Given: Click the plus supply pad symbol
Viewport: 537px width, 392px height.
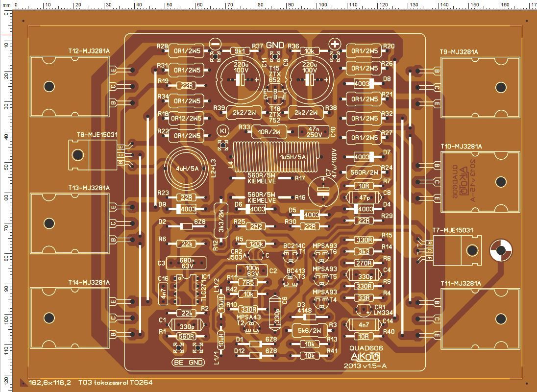Looking at the screenshot, I should point(335,44).
